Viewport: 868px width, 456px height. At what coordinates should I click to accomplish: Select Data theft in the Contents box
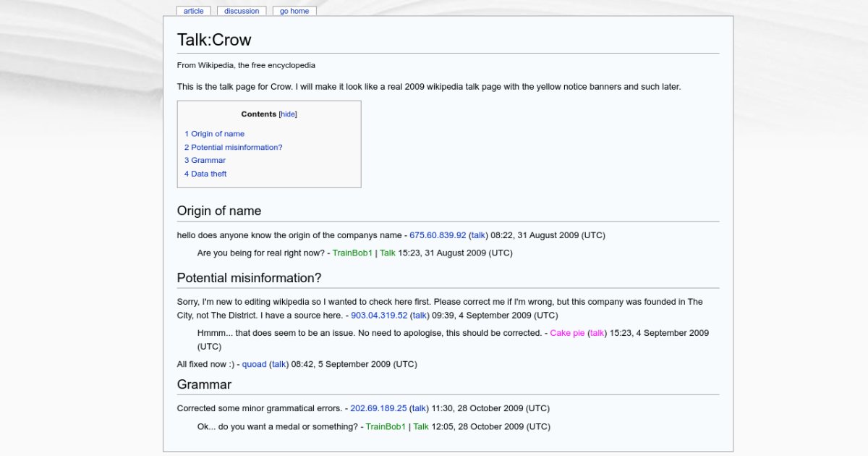(205, 174)
